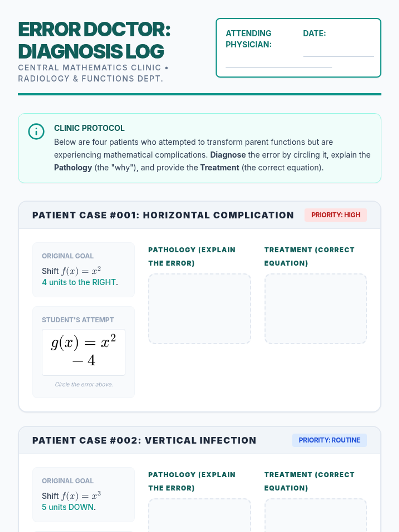The height and width of the screenshot is (532, 399).
Task: Click the Case #001 Pathology answer box
Action: click(x=199, y=309)
